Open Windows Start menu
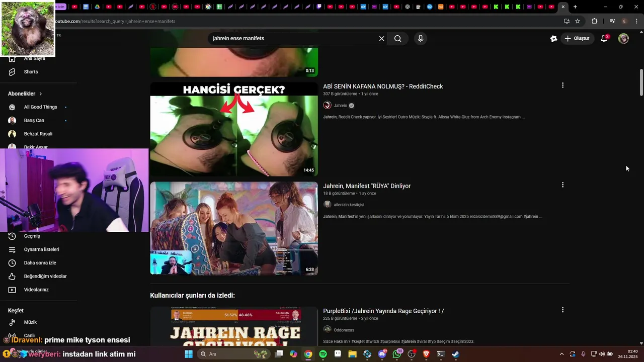This screenshot has width=644, height=362. (188, 354)
